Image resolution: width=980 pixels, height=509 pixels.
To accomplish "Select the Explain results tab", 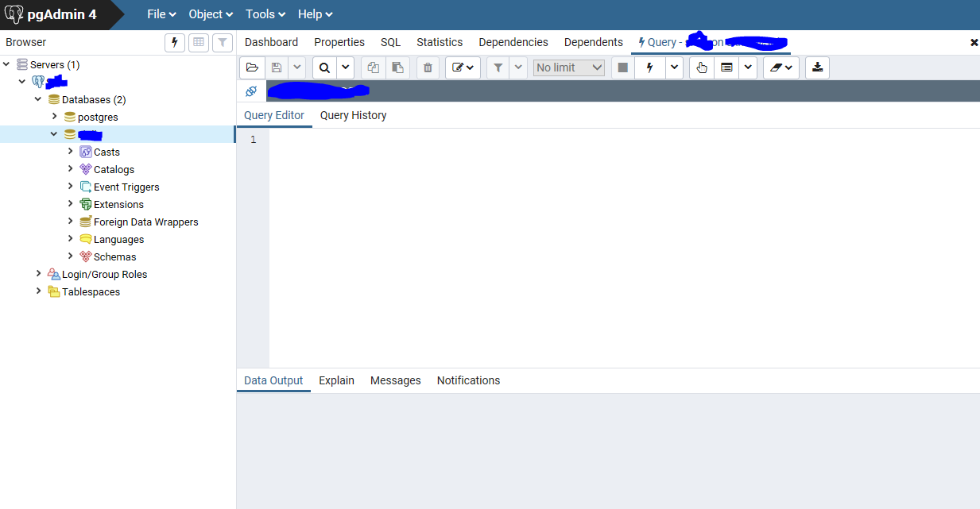I will coord(337,380).
